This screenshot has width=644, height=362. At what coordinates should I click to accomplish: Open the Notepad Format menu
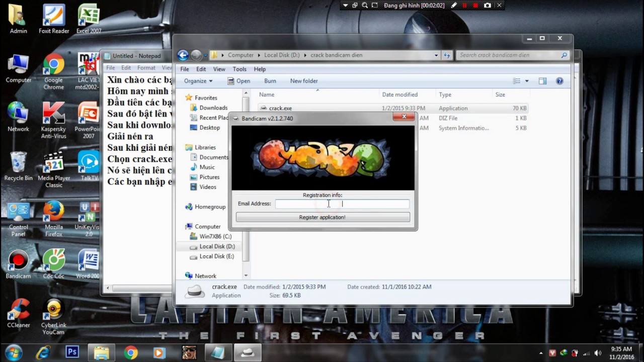[x=146, y=68]
